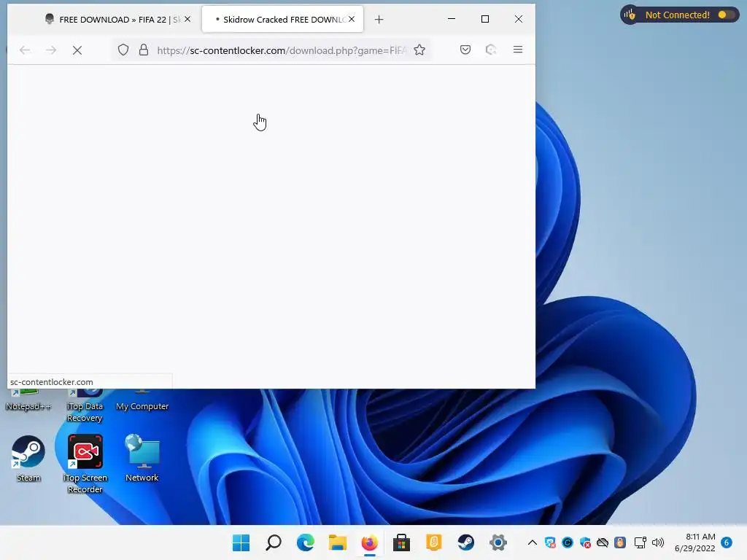Open Settings gear from taskbar
The width and height of the screenshot is (747, 560).
[498, 542]
